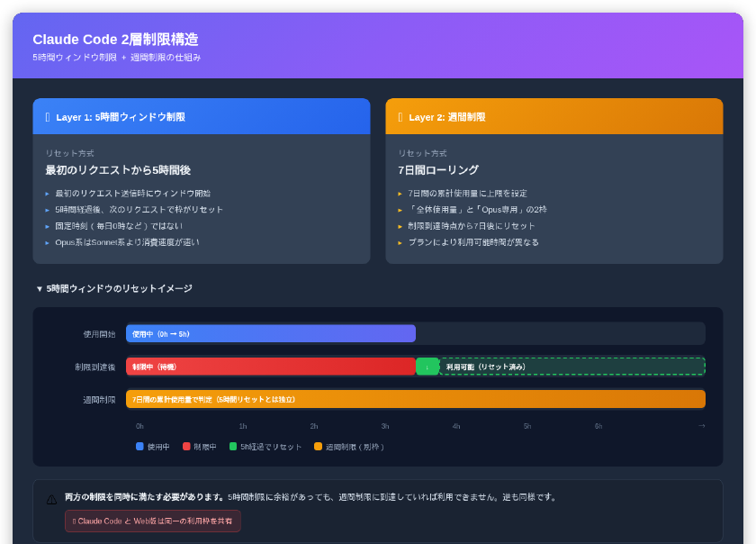The height and width of the screenshot is (544, 756).
Task: Click the arrow icon at the timeline's right end
Action: 700,426
